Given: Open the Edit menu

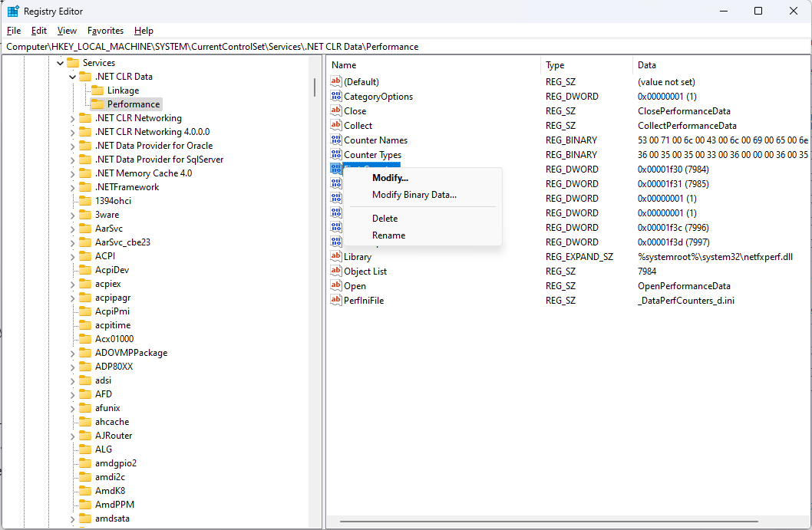Looking at the screenshot, I should tap(39, 31).
